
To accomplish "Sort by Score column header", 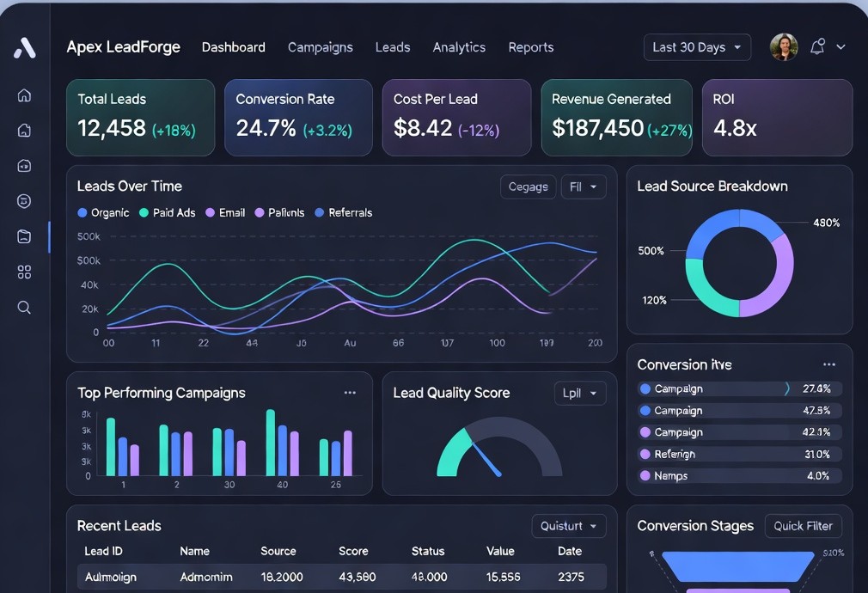I will point(353,551).
